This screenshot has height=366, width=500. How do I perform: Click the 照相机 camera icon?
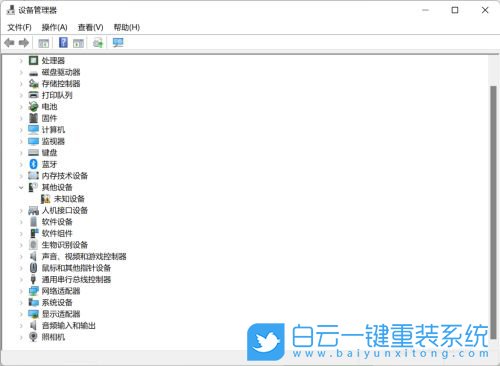click(33, 337)
